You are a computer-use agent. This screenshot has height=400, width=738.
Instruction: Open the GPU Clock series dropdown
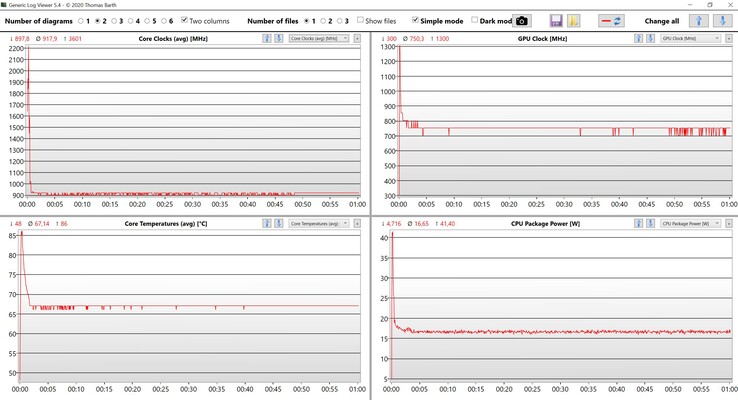(691, 38)
